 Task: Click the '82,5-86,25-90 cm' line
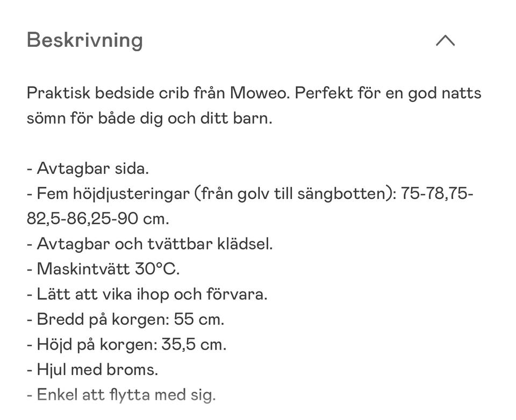[98, 219]
